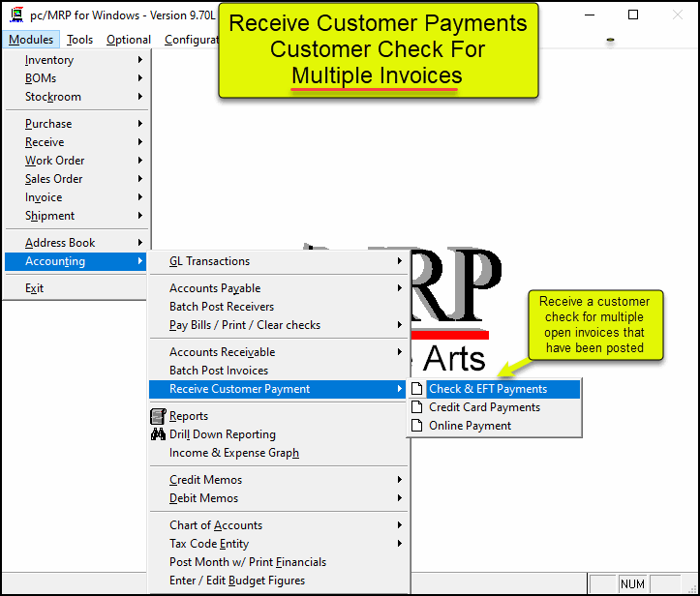Choose Pay Bills / Print / Clear checks
700x596 pixels.
[244, 325]
